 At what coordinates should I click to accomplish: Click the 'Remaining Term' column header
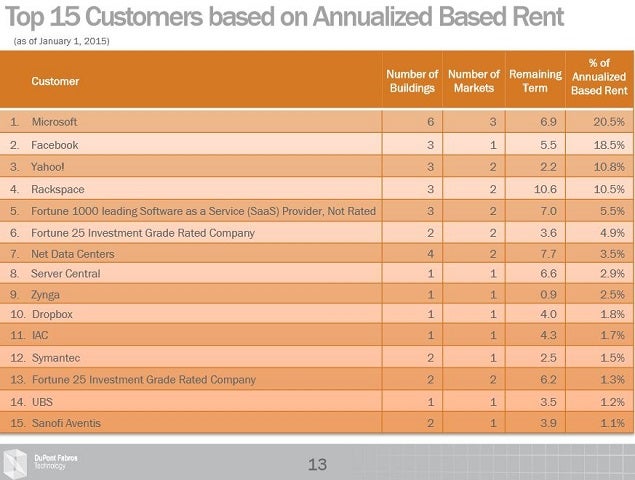pyautogui.click(x=535, y=81)
